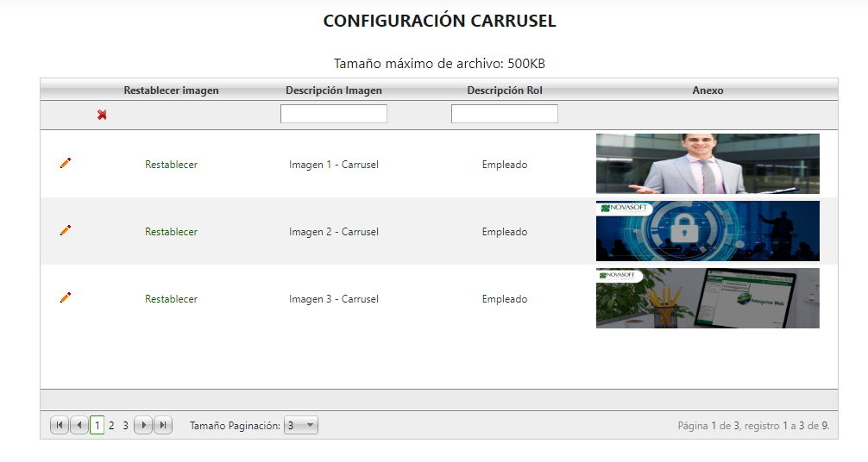This screenshot has width=868, height=462.
Task: Edit the Imagen 3 - Carrusel row pencil
Action: pyautogui.click(x=66, y=297)
